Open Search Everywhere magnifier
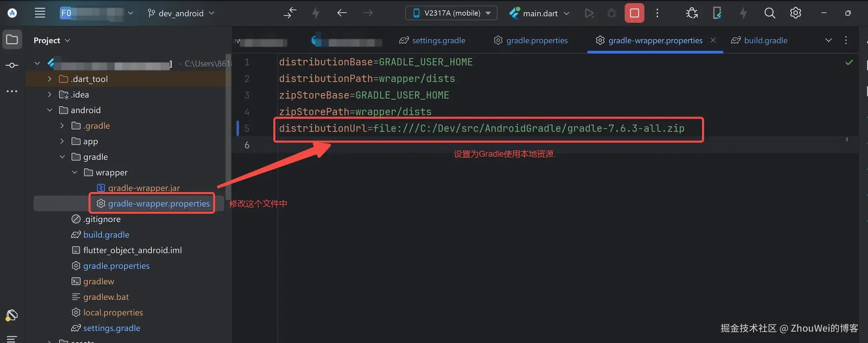The width and height of the screenshot is (868, 343). [x=770, y=13]
